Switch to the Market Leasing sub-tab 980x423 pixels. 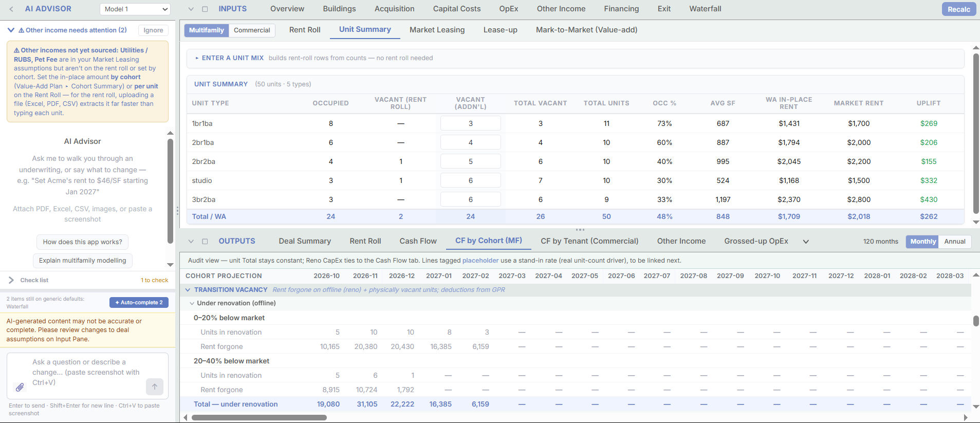(437, 30)
